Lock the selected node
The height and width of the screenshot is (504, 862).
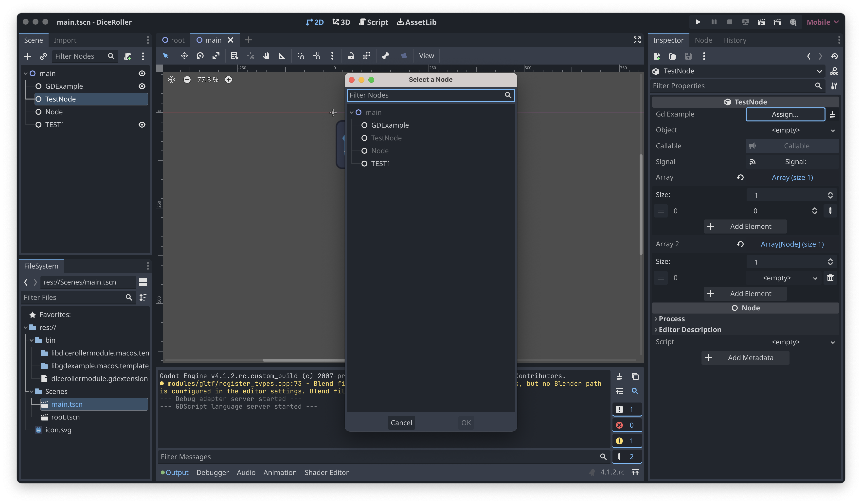(x=351, y=56)
